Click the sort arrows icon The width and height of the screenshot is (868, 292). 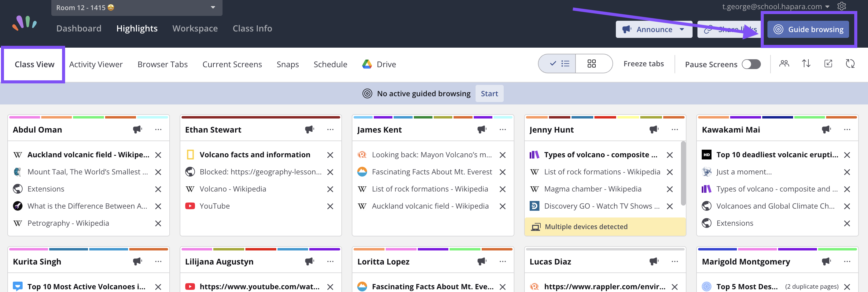click(x=806, y=64)
